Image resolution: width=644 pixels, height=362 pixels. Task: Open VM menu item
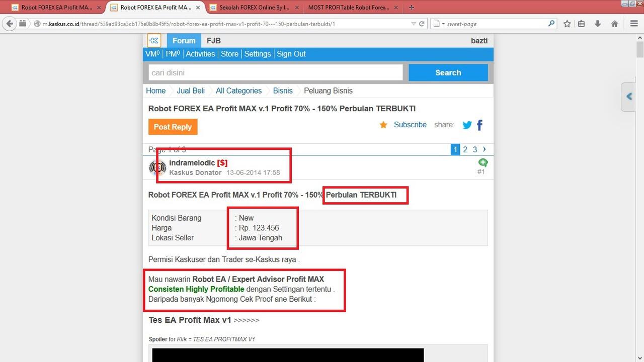(x=152, y=54)
